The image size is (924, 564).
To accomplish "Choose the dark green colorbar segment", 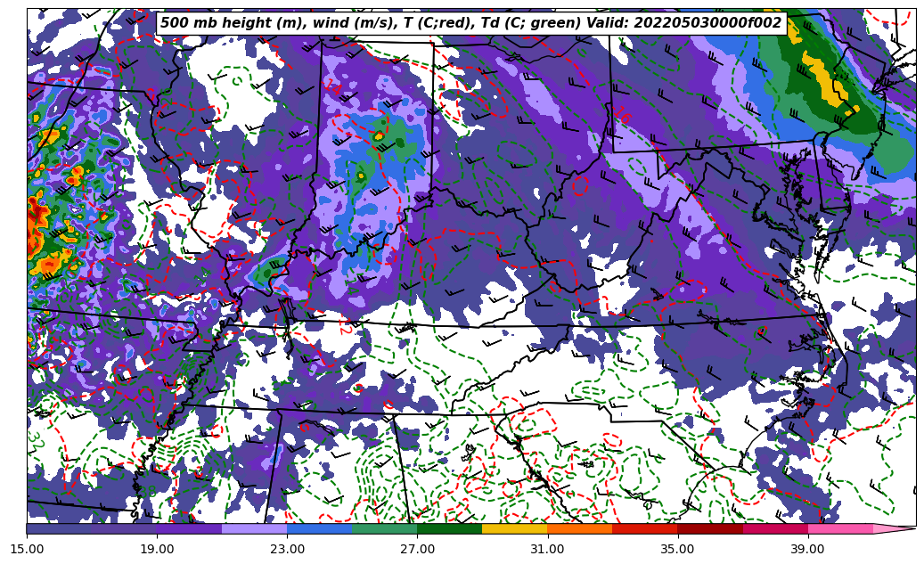I will pos(449,528).
